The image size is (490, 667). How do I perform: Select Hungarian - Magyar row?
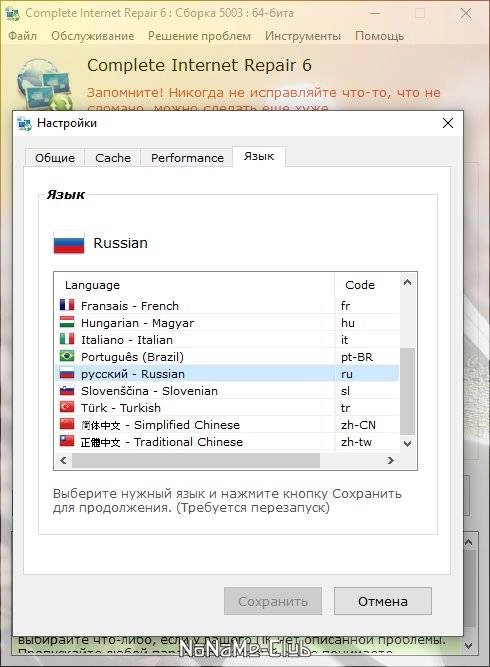pyautogui.click(x=228, y=322)
